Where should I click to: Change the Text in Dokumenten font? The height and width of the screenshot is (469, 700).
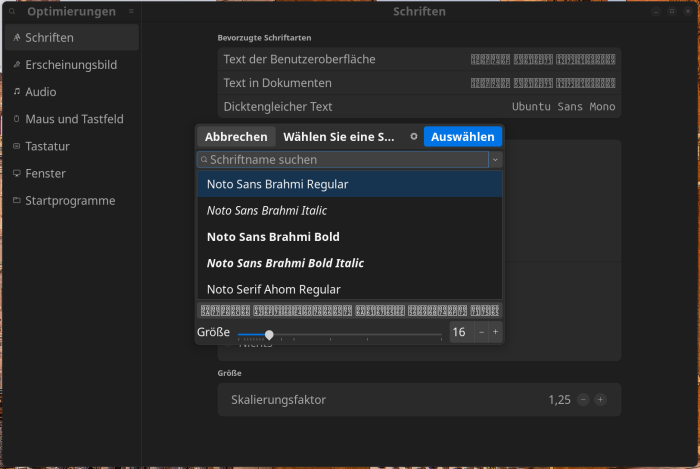tap(419, 83)
